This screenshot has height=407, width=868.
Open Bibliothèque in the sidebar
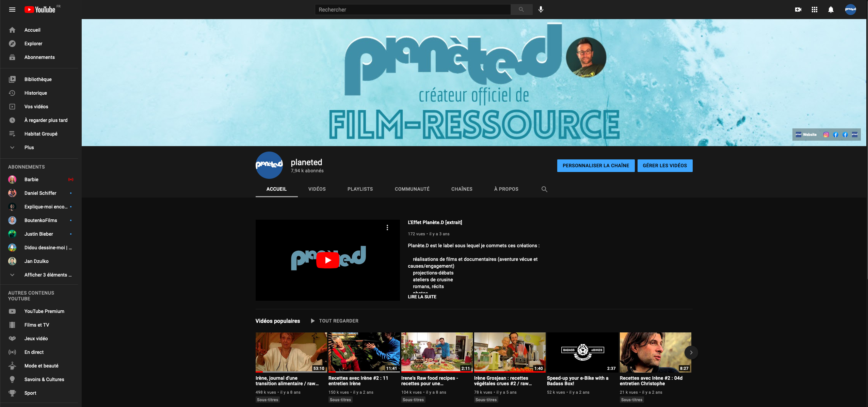[41, 79]
